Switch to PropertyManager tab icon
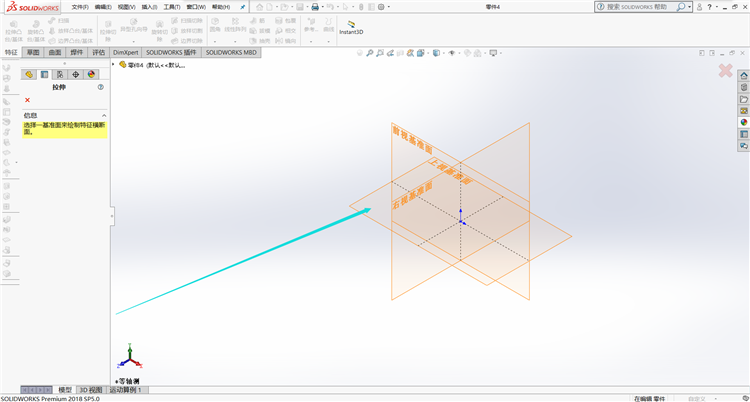This screenshot has width=750, height=402. pos(44,74)
